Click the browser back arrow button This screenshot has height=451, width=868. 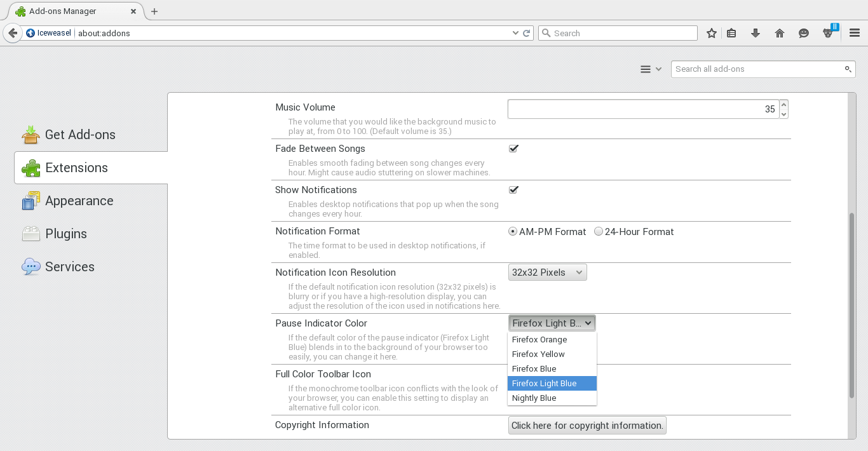pyautogui.click(x=13, y=33)
